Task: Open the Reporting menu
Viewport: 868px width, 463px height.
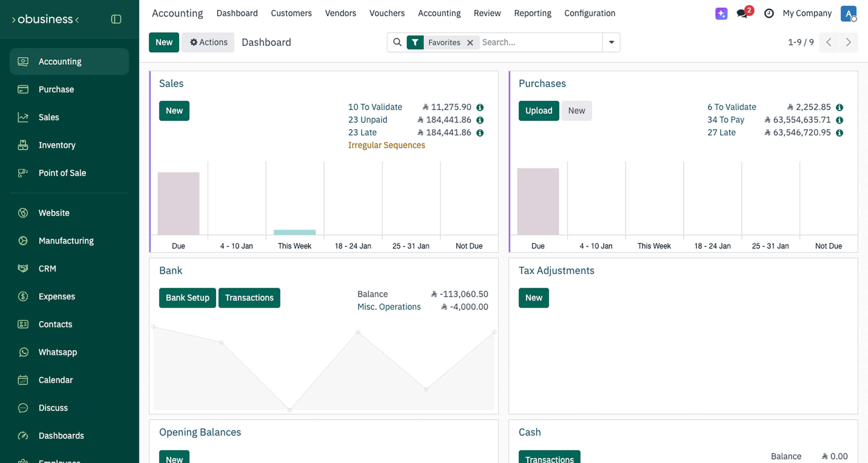Action: (x=532, y=13)
